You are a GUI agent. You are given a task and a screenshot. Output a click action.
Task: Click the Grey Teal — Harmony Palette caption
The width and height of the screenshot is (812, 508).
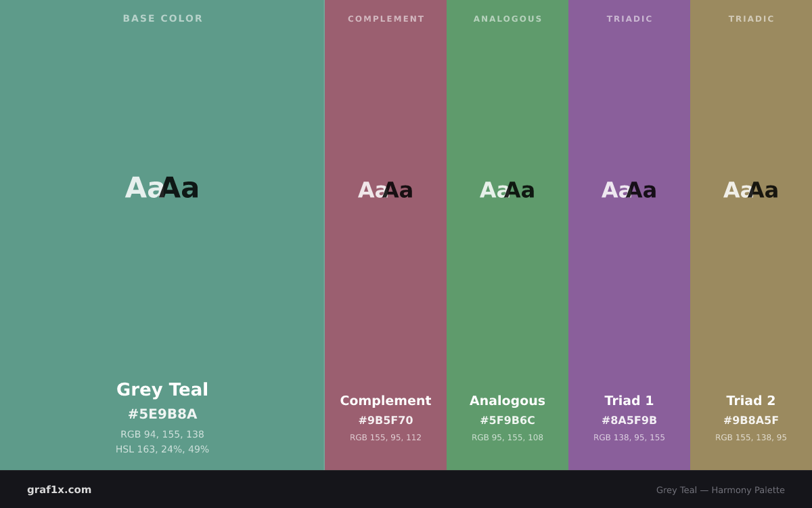721,490
